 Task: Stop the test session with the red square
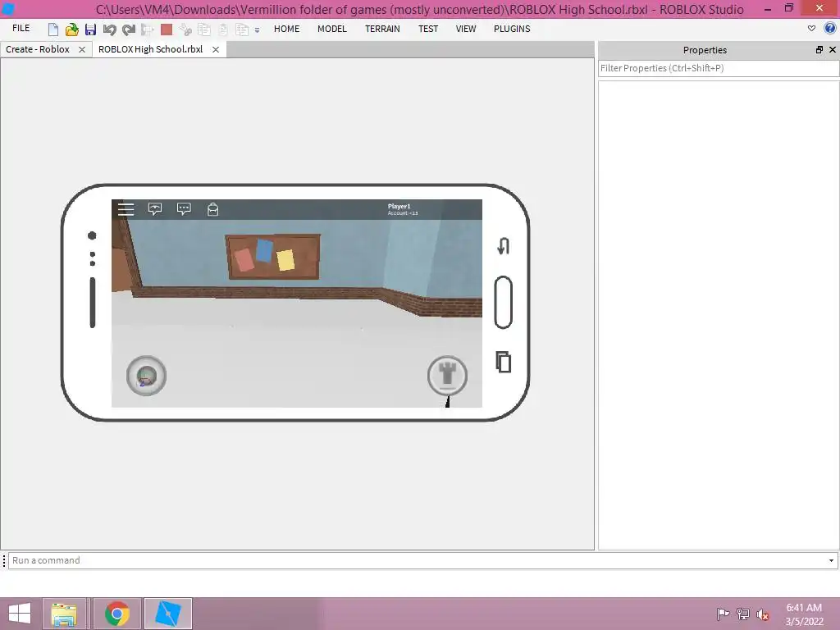pos(167,30)
